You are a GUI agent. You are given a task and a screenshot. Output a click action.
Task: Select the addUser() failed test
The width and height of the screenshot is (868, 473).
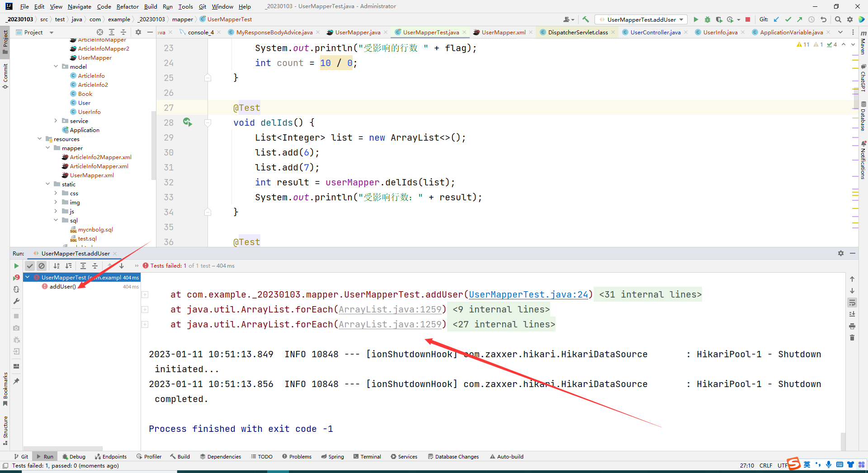[x=62, y=287]
